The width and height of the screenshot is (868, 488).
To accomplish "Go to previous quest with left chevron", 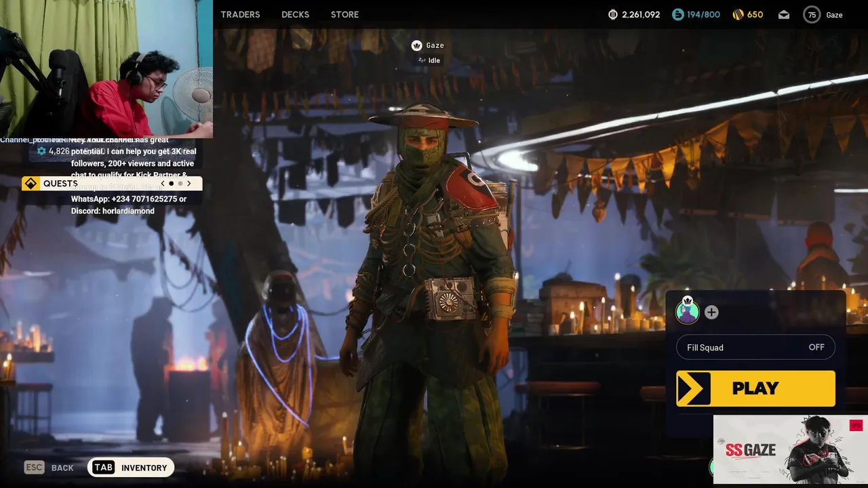I will click(162, 184).
